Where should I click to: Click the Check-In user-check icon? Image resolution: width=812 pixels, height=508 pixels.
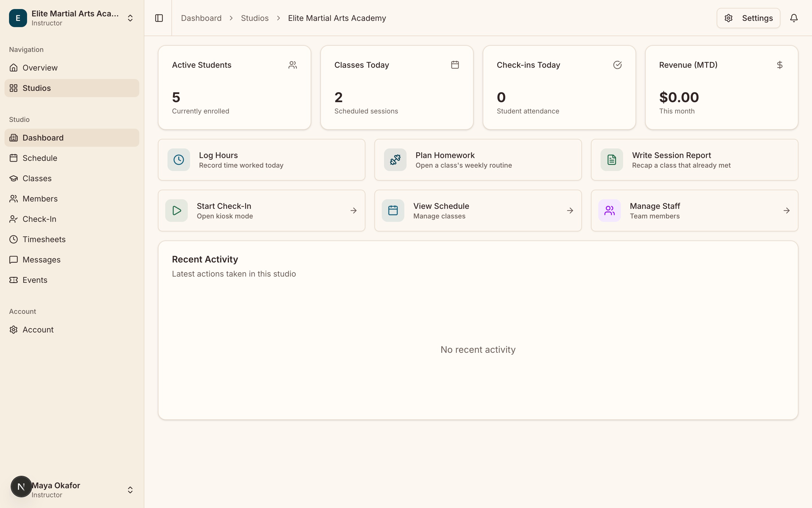pyautogui.click(x=14, y=219)
